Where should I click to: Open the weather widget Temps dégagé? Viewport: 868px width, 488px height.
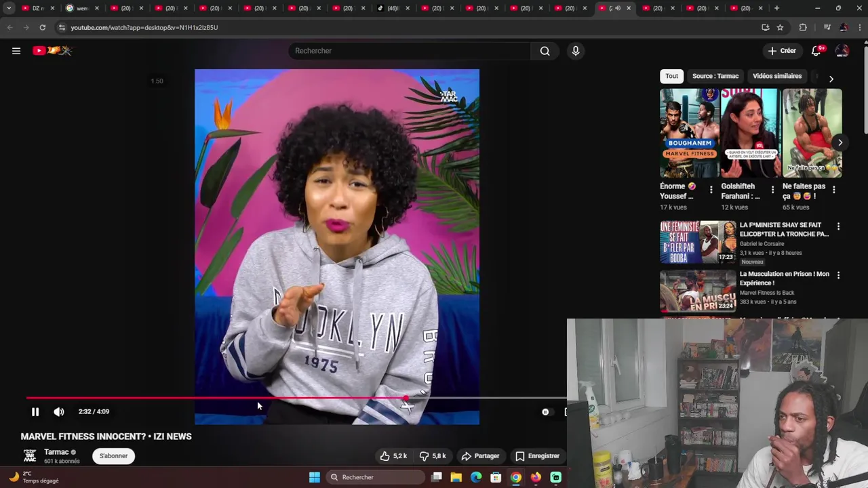(x=34, y=477)
